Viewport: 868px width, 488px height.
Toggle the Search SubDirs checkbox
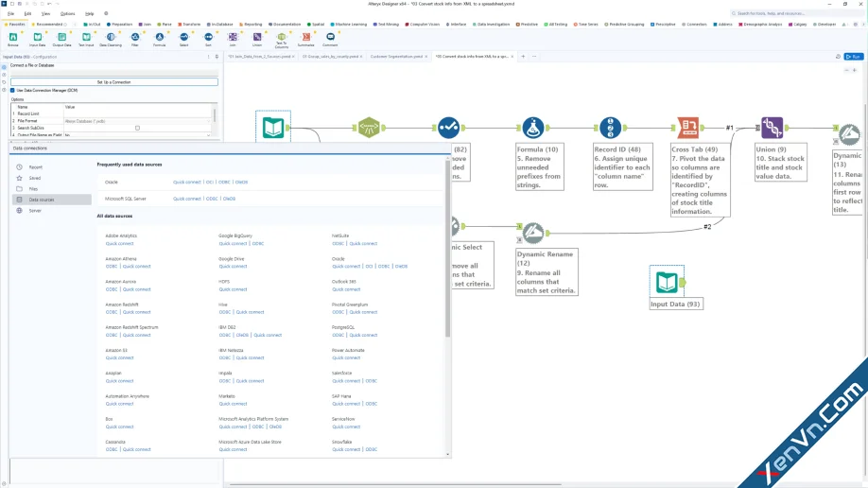pos(137,128)
